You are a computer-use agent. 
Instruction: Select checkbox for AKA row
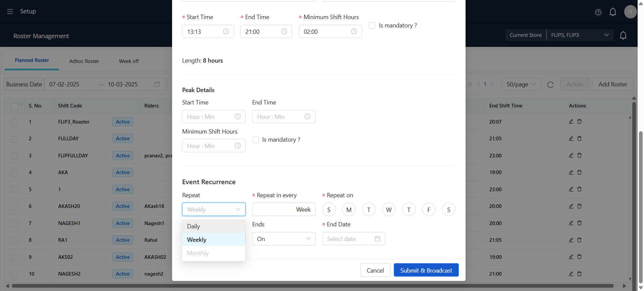click(x=14, y=173)
